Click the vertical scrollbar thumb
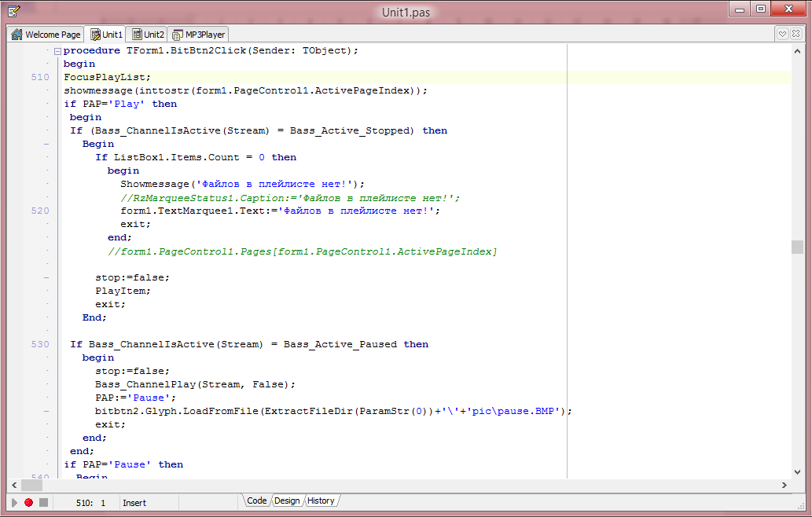 797,247
